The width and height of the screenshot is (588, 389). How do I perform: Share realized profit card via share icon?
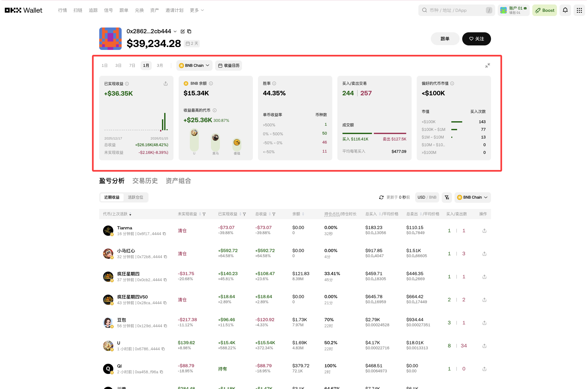[165, 84]
